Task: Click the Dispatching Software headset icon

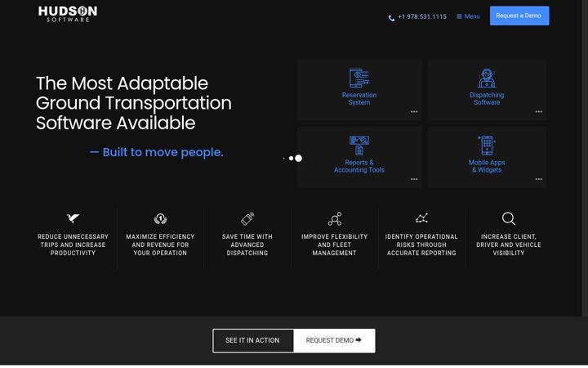Action: (487, 78)
